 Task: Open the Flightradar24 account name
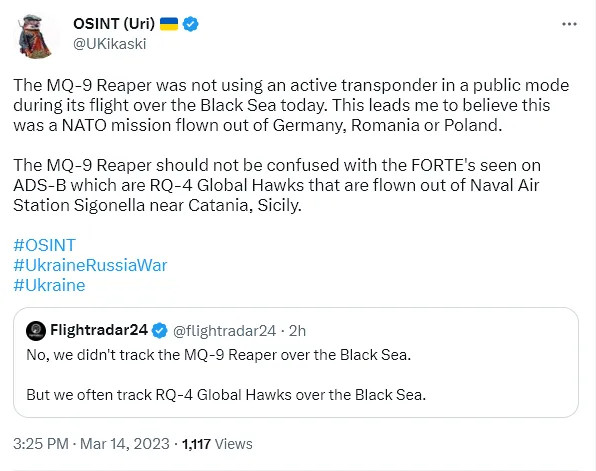[x=98, y=330]
